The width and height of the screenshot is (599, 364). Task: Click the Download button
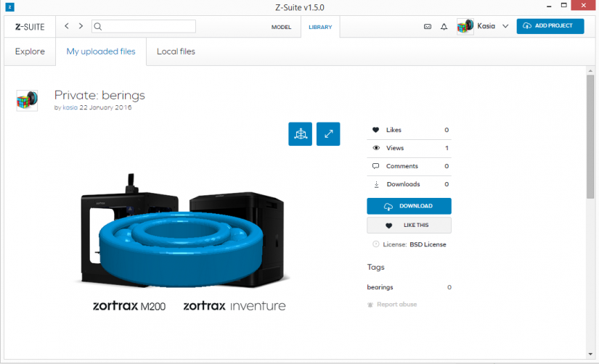click(x=409, y=206)
